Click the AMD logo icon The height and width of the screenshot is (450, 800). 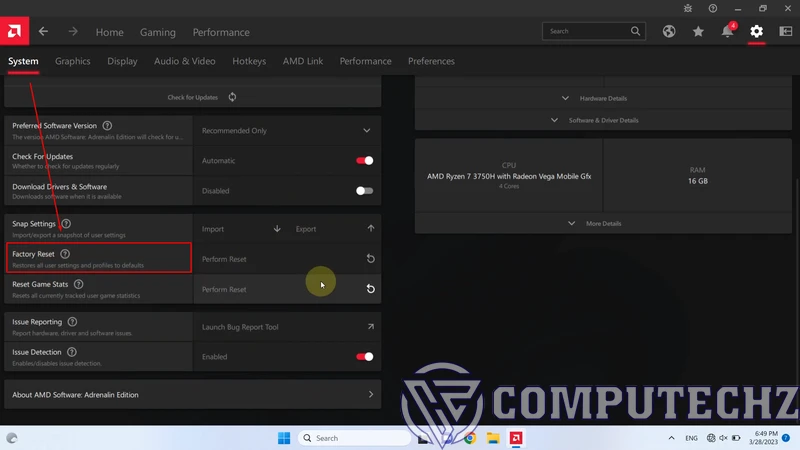[14, 32]
